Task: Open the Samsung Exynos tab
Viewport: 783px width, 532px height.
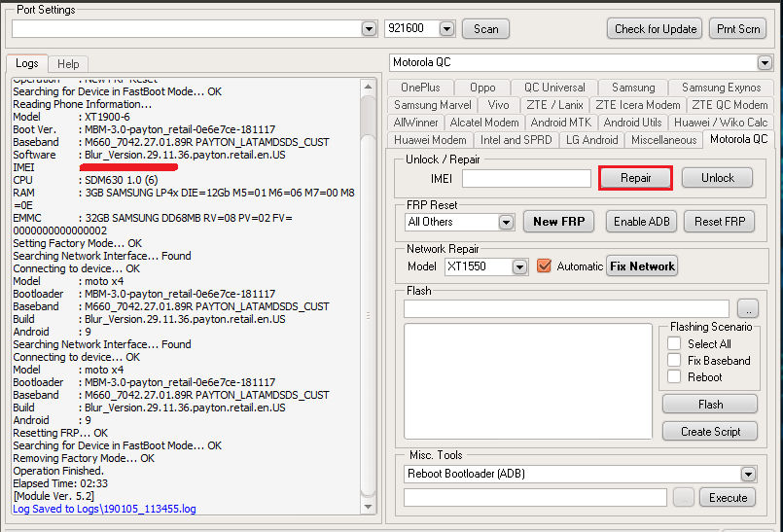Action: (721, 88)
